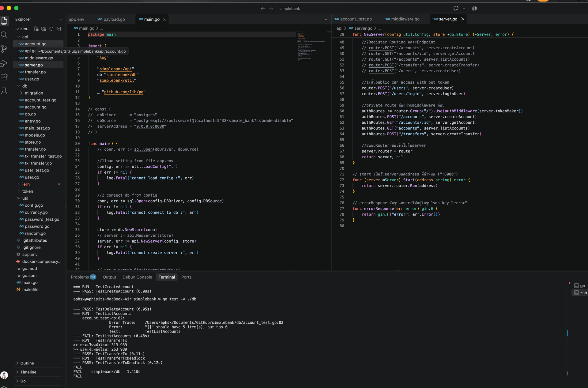Image resolution: width=588 pixels, height=388 pixels.
Task: Open the Search view in activity bar
Action: point(4,35)
